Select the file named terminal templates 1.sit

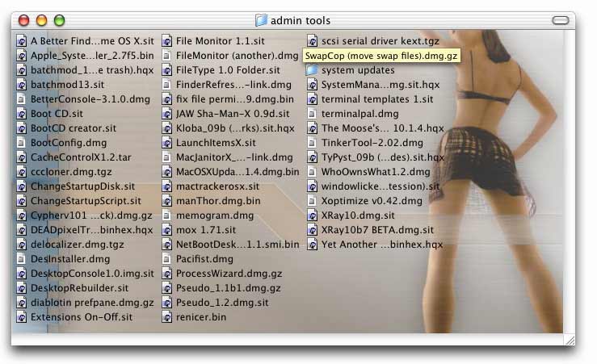click(377, 99)
